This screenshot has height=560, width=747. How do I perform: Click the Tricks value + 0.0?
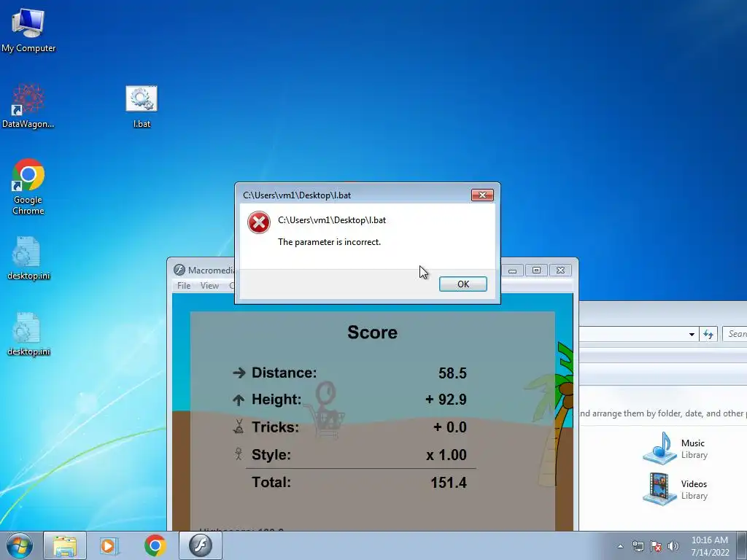449,427
